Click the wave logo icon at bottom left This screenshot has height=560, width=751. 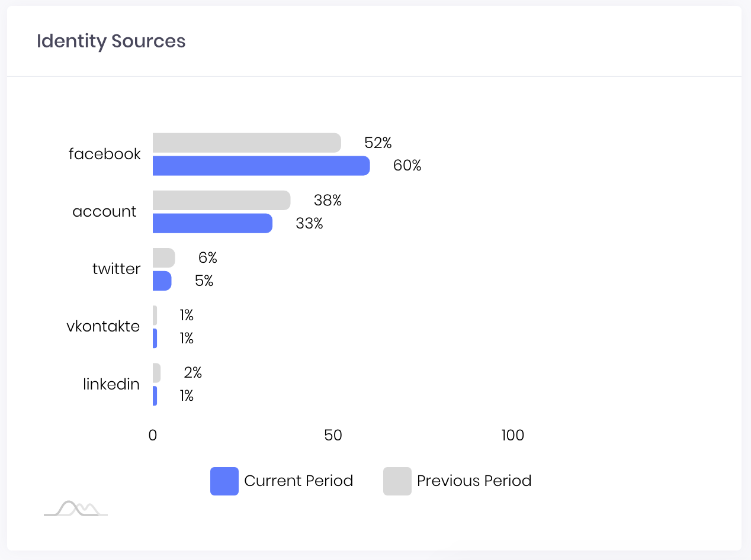click(76, 508)
